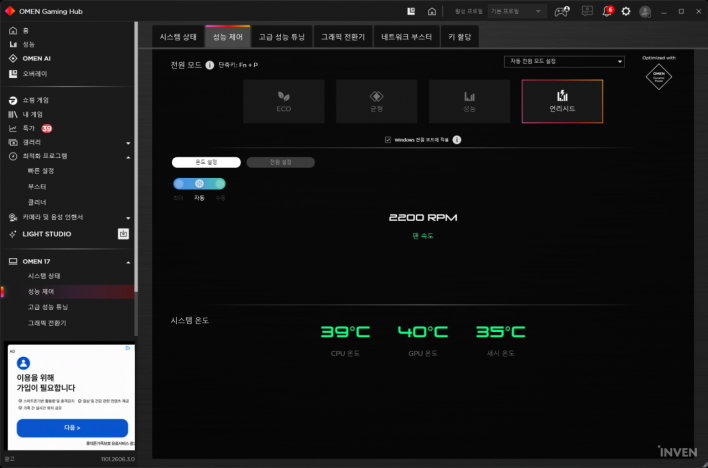Collapse the OMEN 17 sidebar section
Screen dimensions: 708x468
(128, 262)
